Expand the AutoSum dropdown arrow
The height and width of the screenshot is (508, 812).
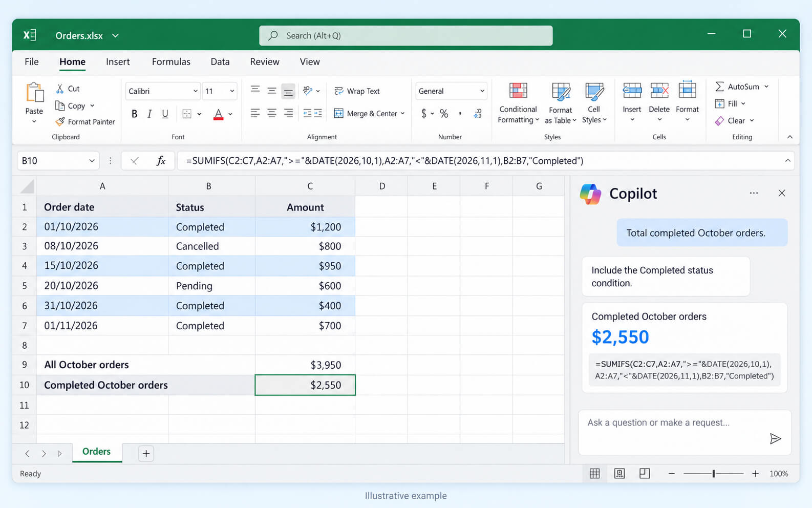pos(766,87)
